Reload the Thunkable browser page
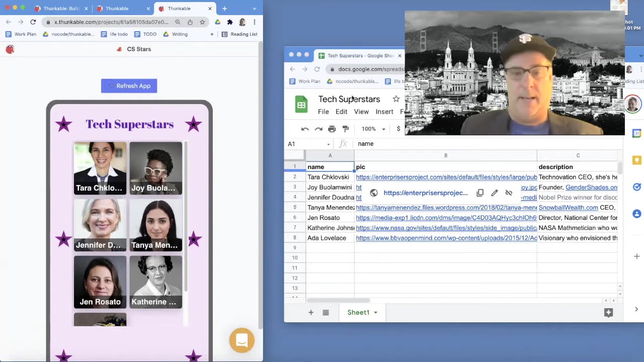 33,22
